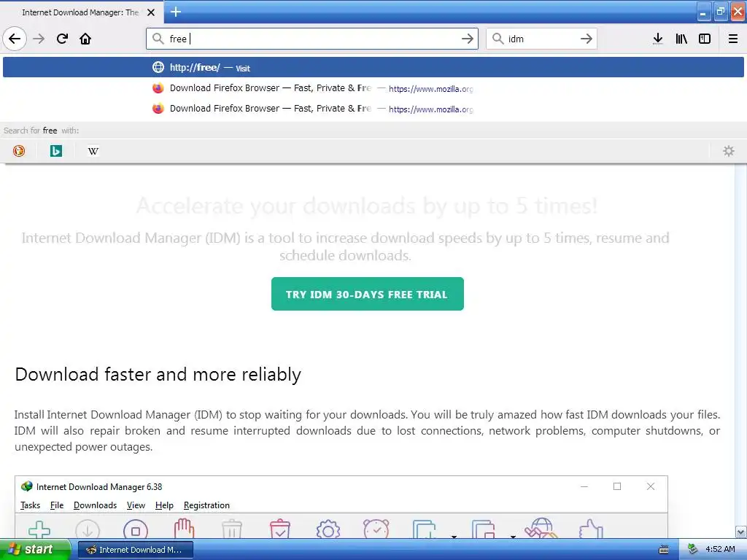
Task: Click the forward navigation arrow
Action: 39,39
